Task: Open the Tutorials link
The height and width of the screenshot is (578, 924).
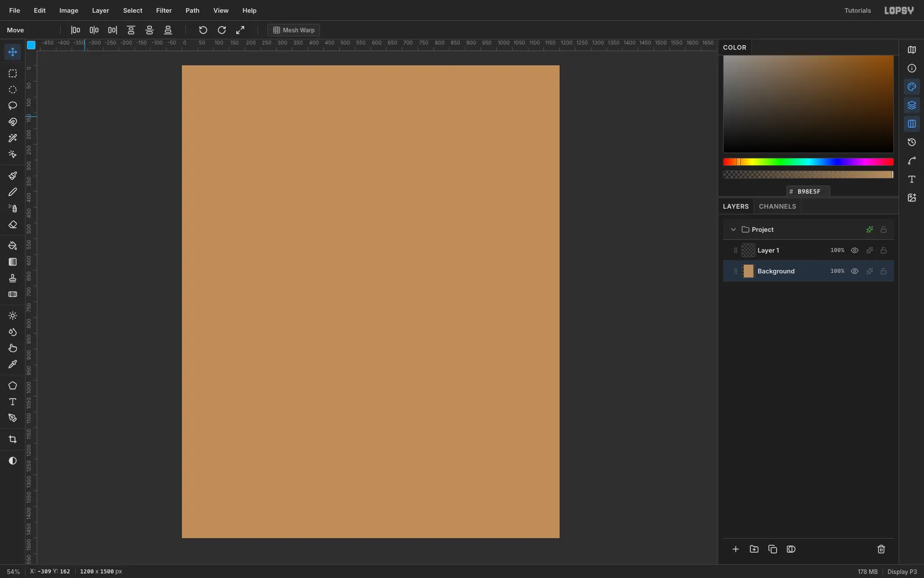Action: coord(858,10)
